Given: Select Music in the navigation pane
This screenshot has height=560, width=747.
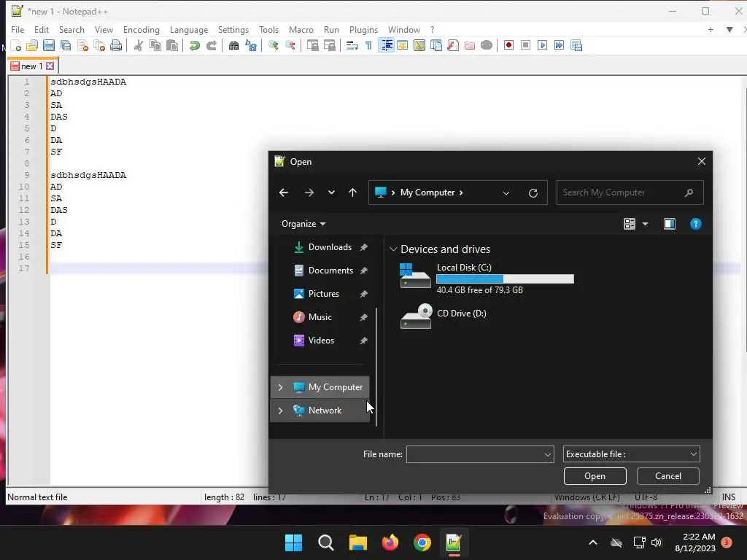Looking at the screenshot, I should click(x=320, y=317).
